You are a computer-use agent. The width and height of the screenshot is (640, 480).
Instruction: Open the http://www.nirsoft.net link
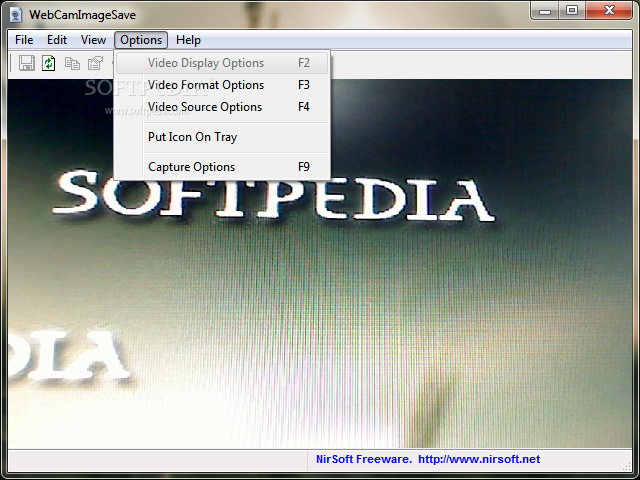click(x=479, y=459)
